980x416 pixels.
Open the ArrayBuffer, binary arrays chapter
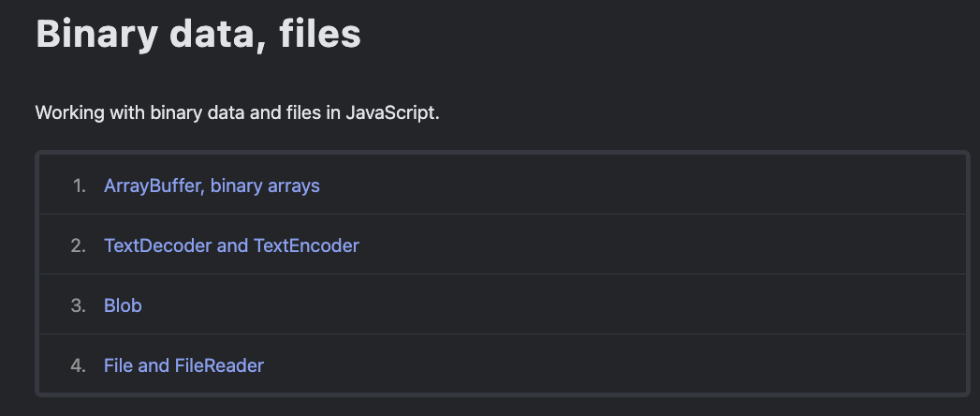tap(212, 186)
